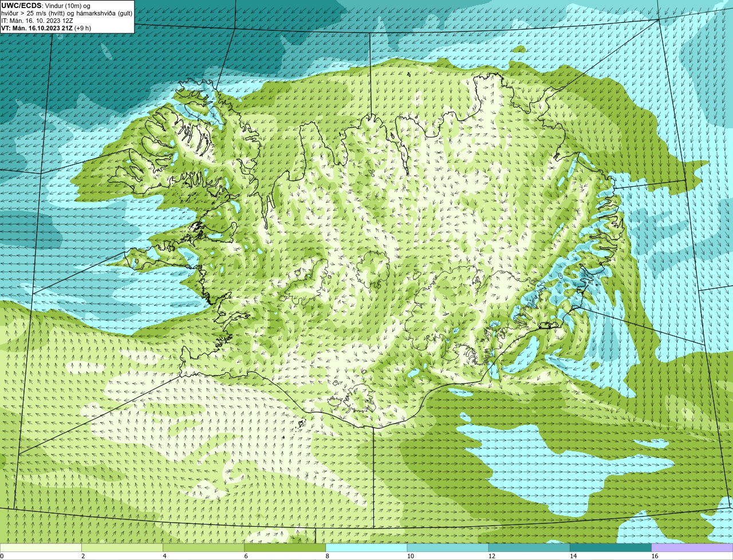Image resolution: width=733 pixels, height=560 pixels.
Task: Click the "12" label on the color scale
Action: 492,556
